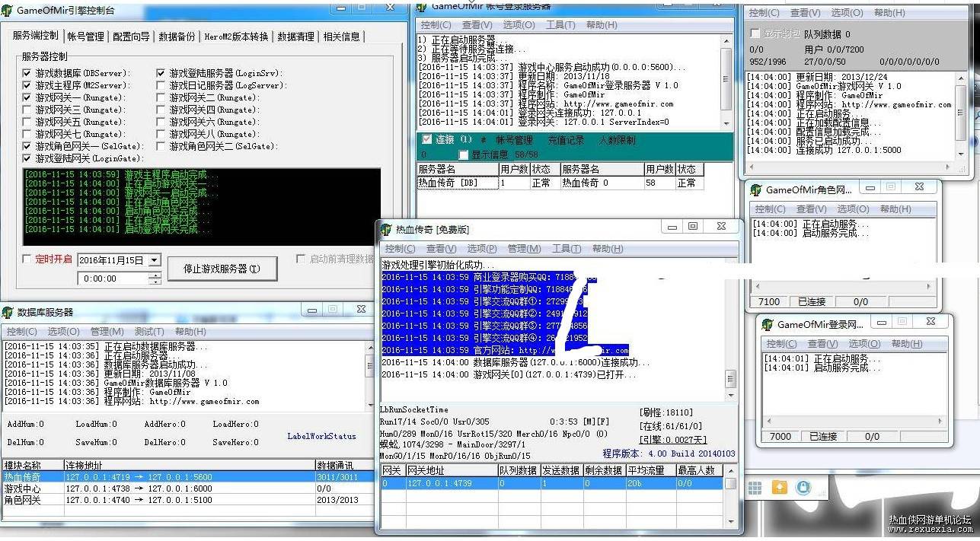Click the 数据库服务器 window title icon

point(8,312)
